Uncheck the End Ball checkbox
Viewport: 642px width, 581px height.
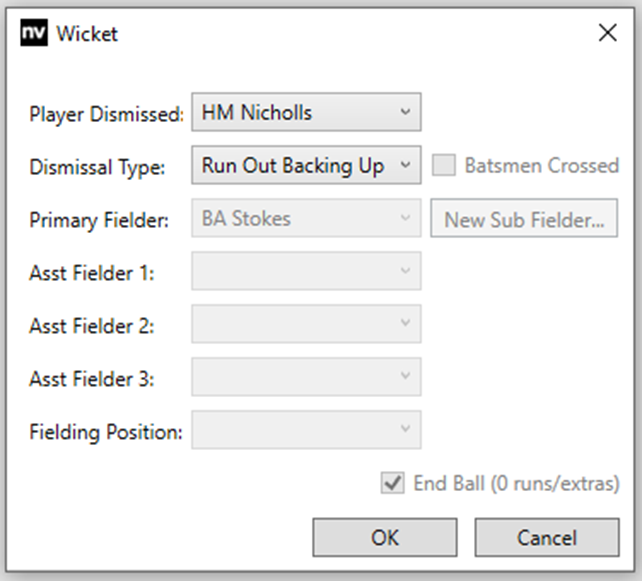tap(392, 484)
